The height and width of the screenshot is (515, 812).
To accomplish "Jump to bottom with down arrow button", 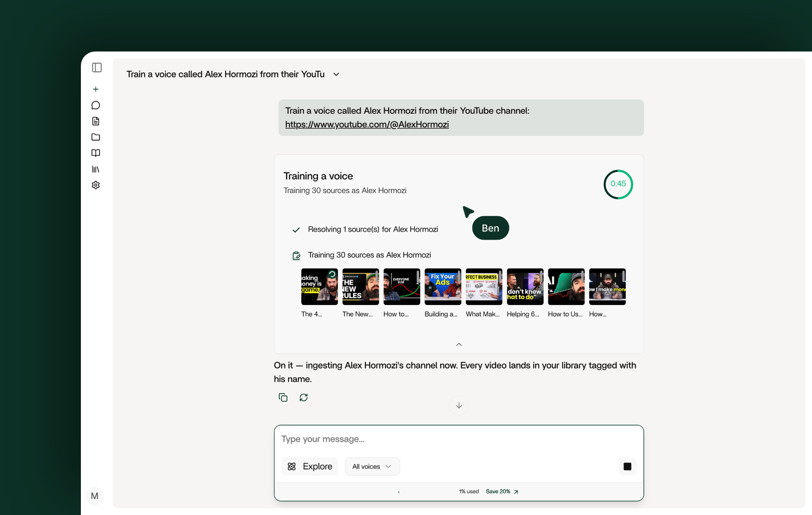I will [459, 405].
